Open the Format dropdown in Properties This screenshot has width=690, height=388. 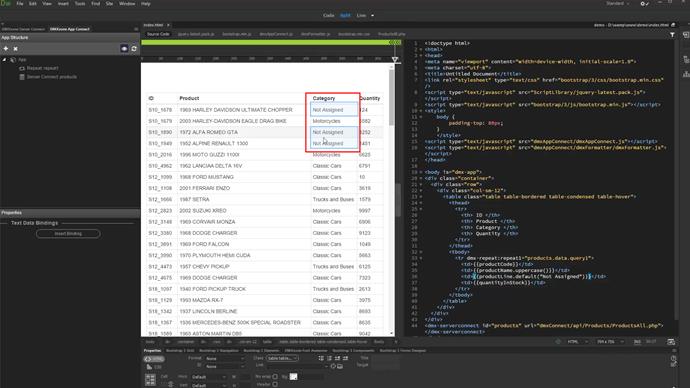click(225, 359)
